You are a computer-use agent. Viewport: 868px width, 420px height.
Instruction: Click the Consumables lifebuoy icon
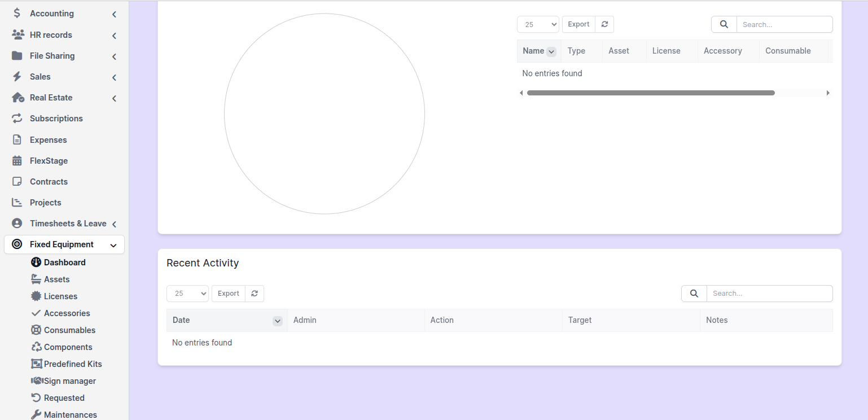(36, 330)
